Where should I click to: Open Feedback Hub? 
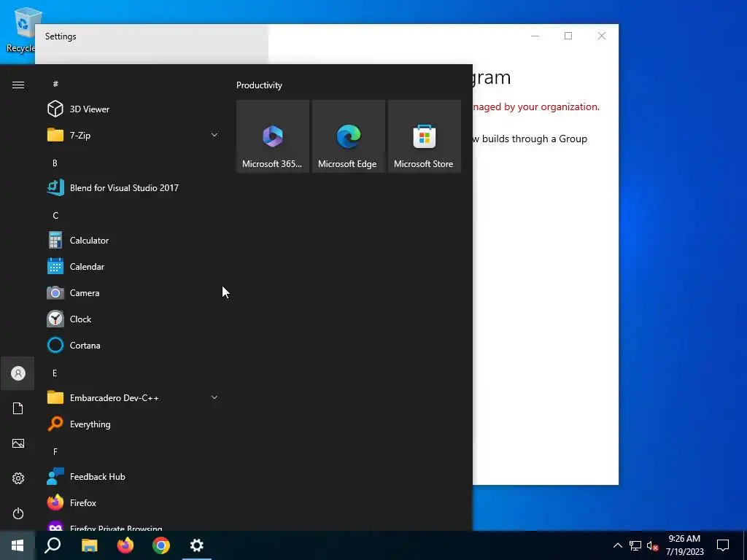point(133,477)
